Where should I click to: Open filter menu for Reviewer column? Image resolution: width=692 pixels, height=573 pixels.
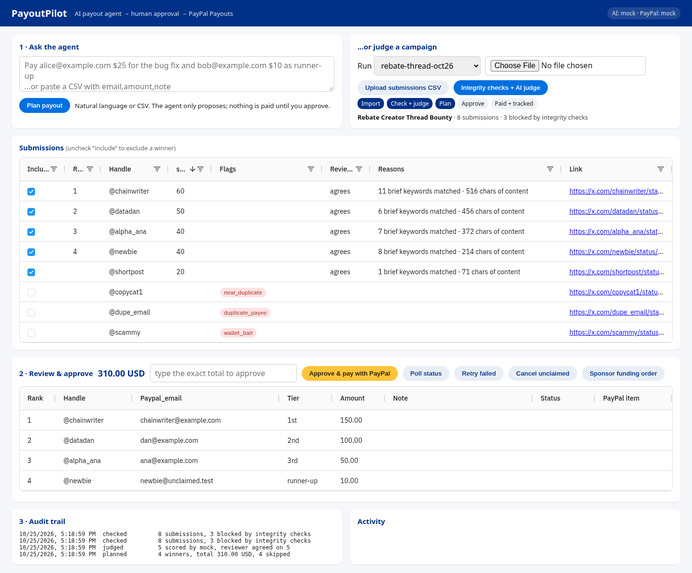click(359, 169)
